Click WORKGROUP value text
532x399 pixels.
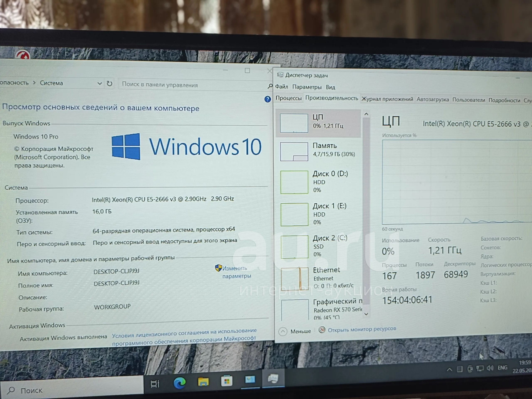(x=112, y=307)
